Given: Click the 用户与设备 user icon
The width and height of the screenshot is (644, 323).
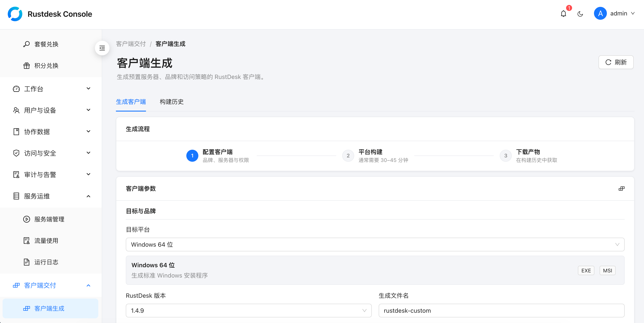Looking at the screenshot, I should click(x=16, y=110).
